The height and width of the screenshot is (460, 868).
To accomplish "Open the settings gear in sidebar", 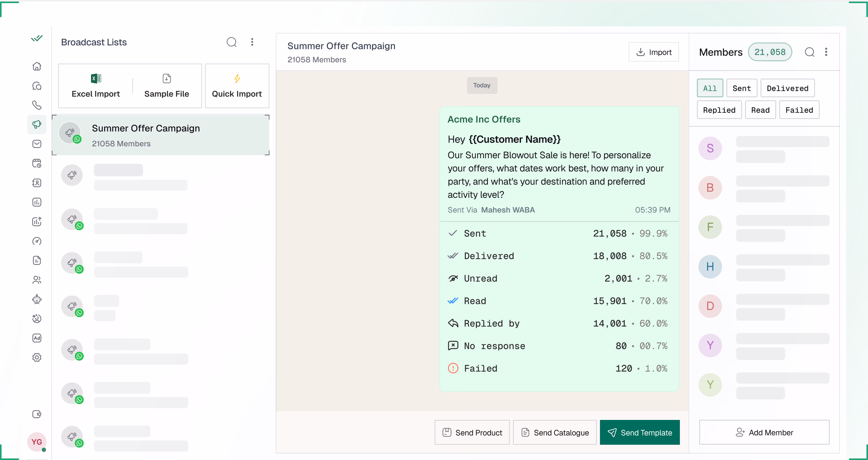I will tap(37, 357).
